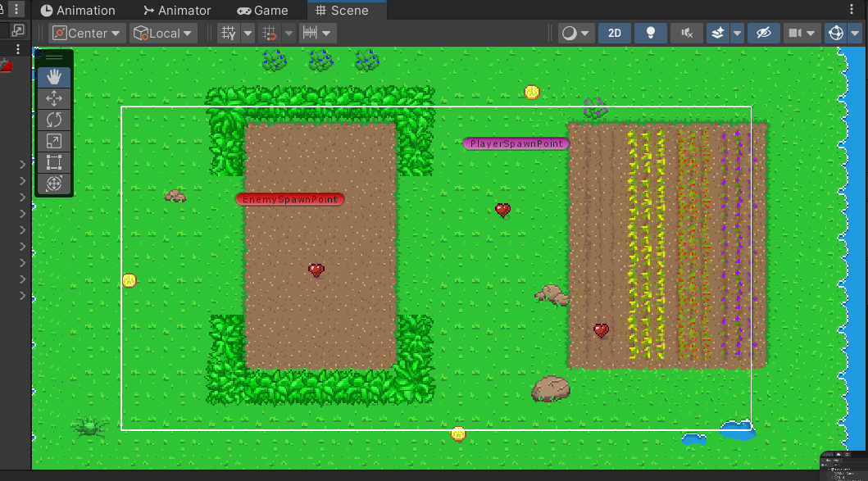
Task: Select the Rotate tool
Action: pyautogui.click(x=54, y=120)
